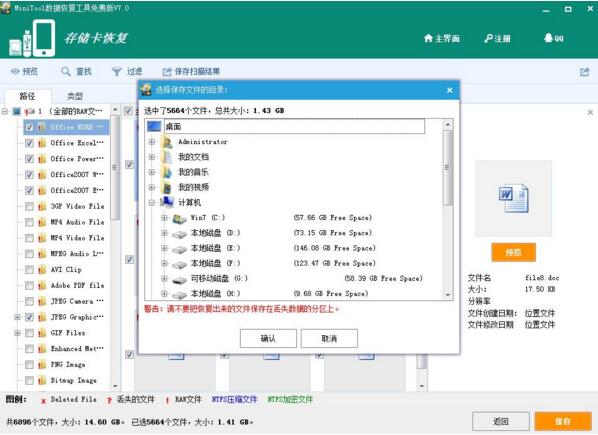This screenshot has height=435, width=598.
Task: Uncheck the Office Power checkbox
Action: click(29, 159)
